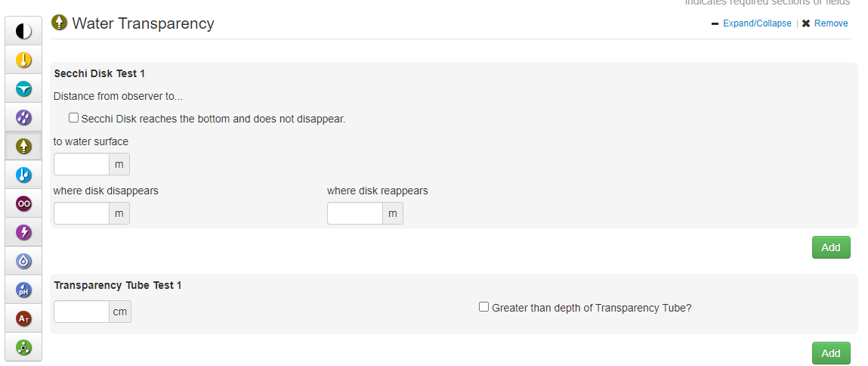Screen dimensions: 868x366
Task: Select the olive Water Transparency sidebar icon
Action: 23,146
